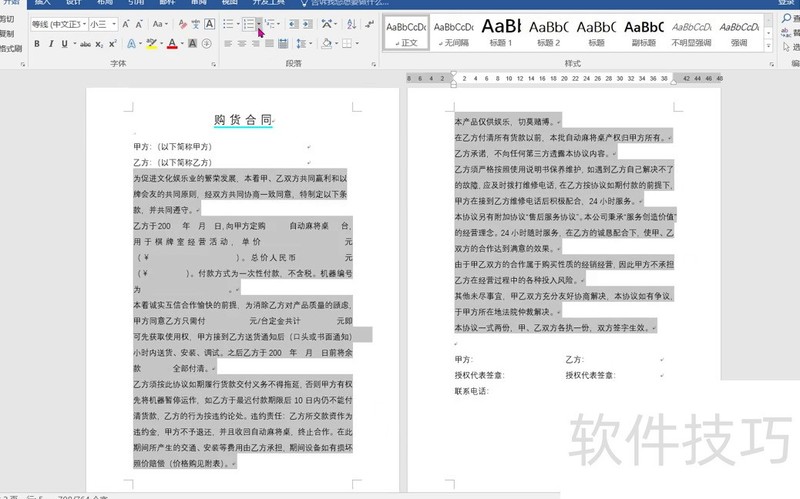Open the font name combo box
This screenshot has width=800, height=499.
58,24
